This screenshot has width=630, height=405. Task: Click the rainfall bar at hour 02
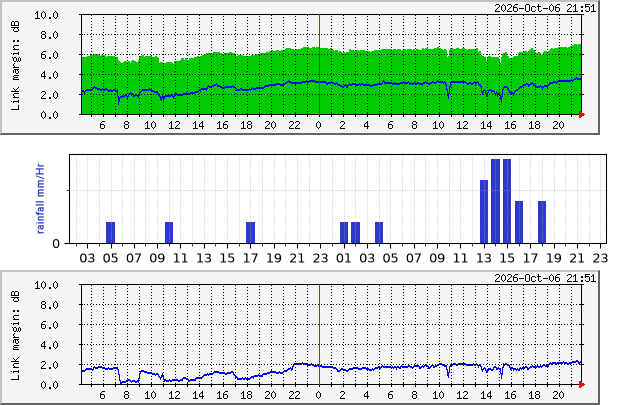point(356,233)
